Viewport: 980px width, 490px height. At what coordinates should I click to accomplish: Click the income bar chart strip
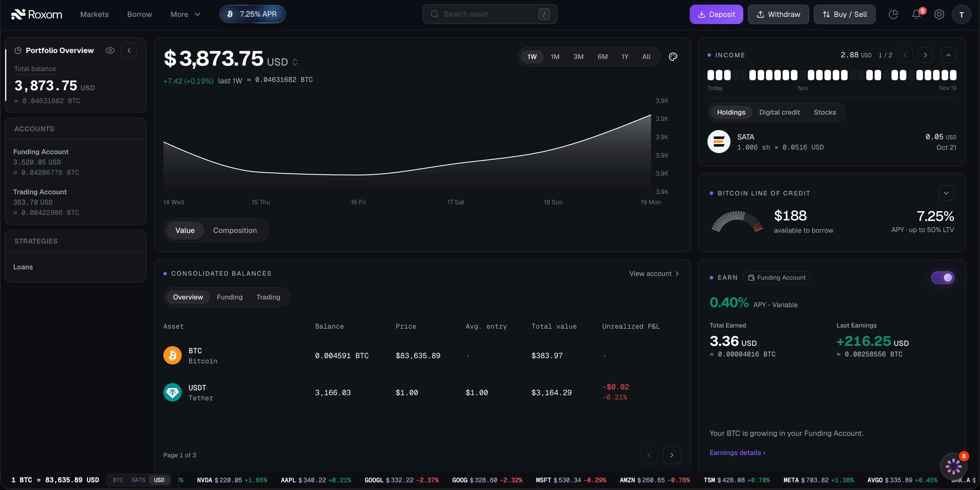pos(832,75)
